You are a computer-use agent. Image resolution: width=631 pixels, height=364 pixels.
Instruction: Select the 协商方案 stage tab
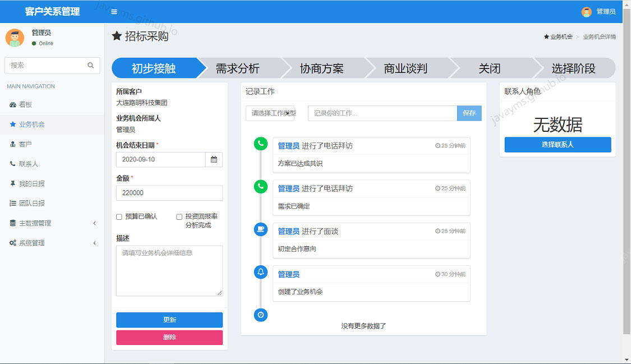pyautogui.click(x=322, y=68)
